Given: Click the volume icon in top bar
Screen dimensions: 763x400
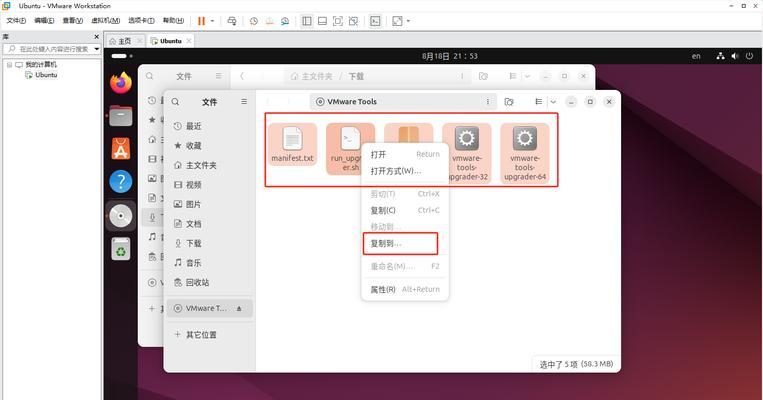Looking at the screenshot, I should [735, 56].
